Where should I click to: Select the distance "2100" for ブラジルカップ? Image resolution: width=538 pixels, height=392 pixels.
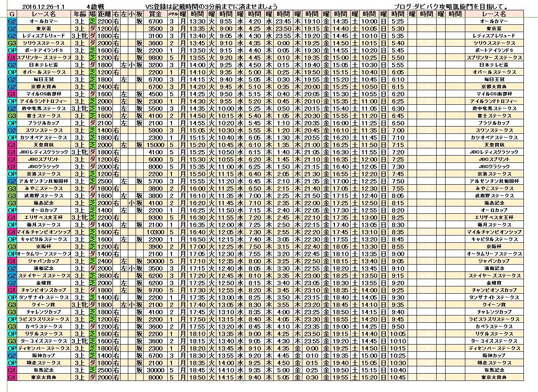pos(105,123)
